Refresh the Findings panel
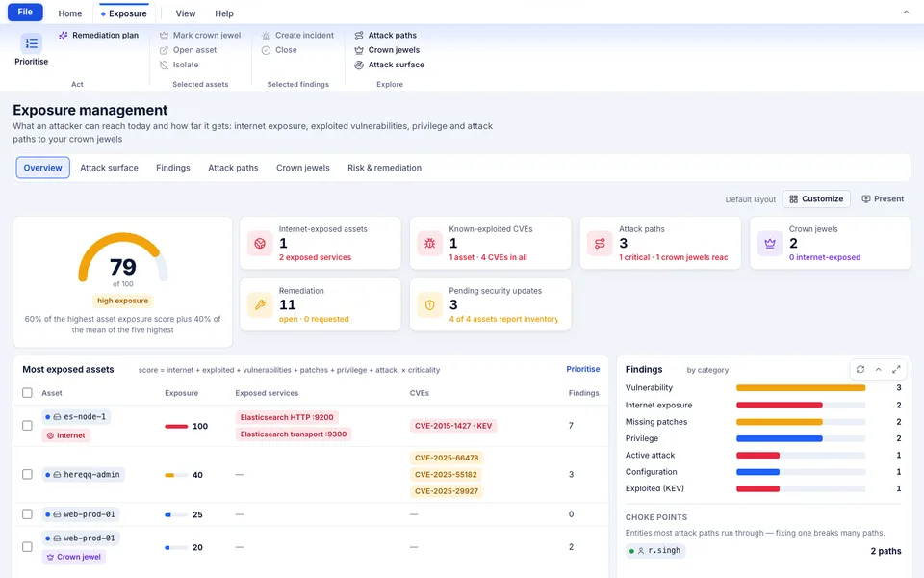This screenshot has height=578, width=924. [860, 369]
